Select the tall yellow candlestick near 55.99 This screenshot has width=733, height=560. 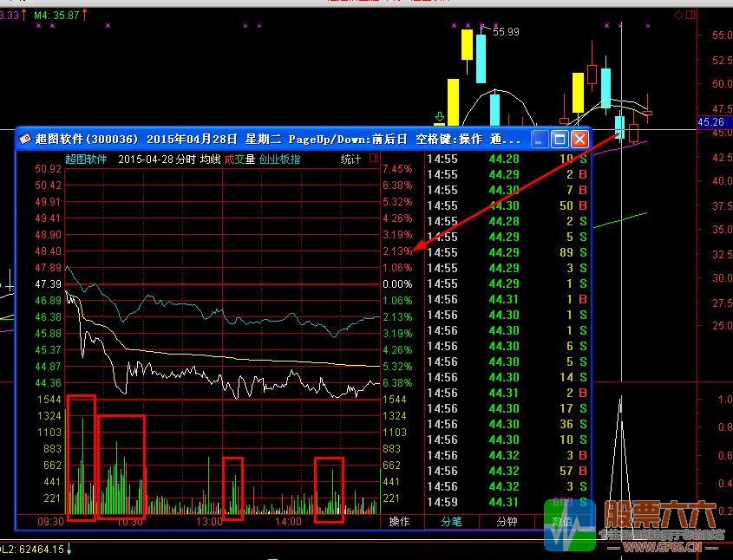coord(467,45)
